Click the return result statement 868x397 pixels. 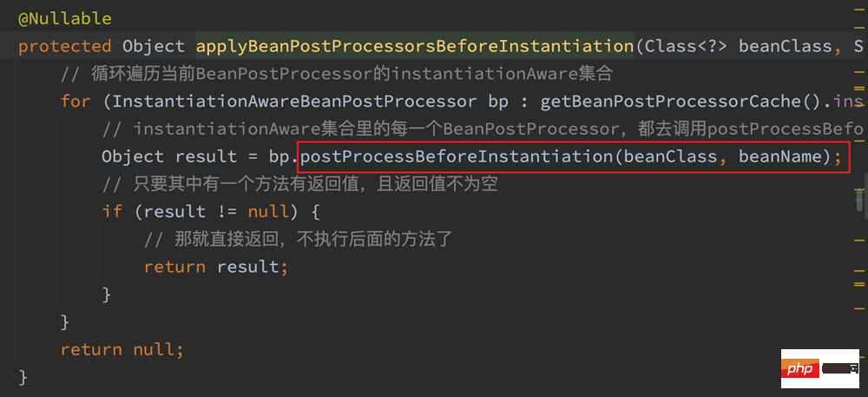pos(216,267)
